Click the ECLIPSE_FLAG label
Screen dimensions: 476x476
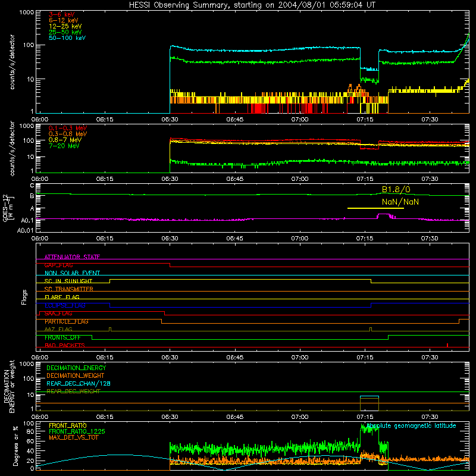[x=65, y=305]
